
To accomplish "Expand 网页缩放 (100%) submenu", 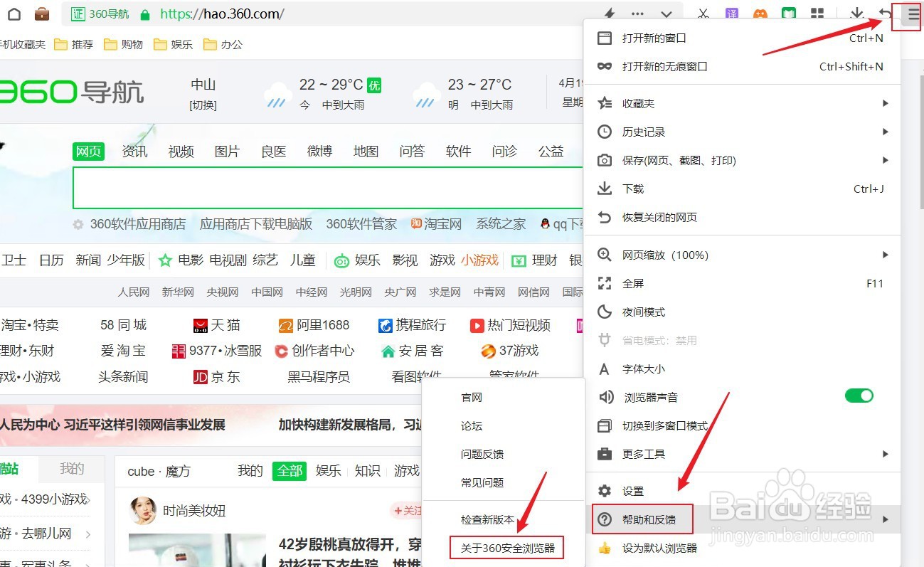I will point(742,255).
